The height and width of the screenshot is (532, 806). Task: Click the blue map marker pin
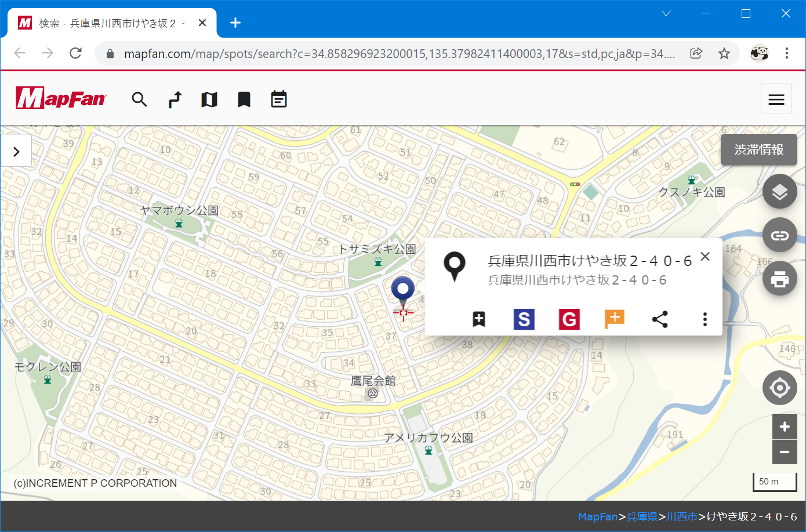[x=403, y=291]
